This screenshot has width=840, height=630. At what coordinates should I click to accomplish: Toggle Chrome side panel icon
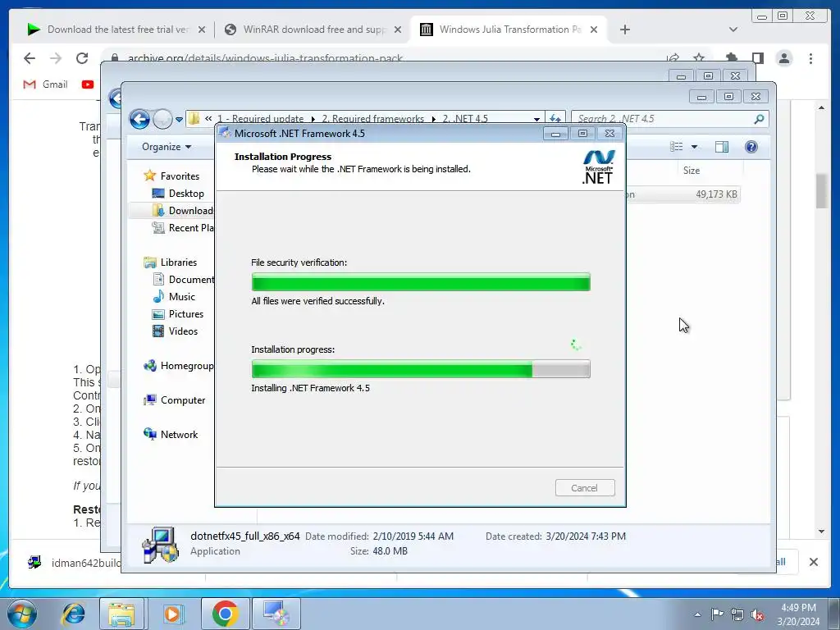[757, 58]
